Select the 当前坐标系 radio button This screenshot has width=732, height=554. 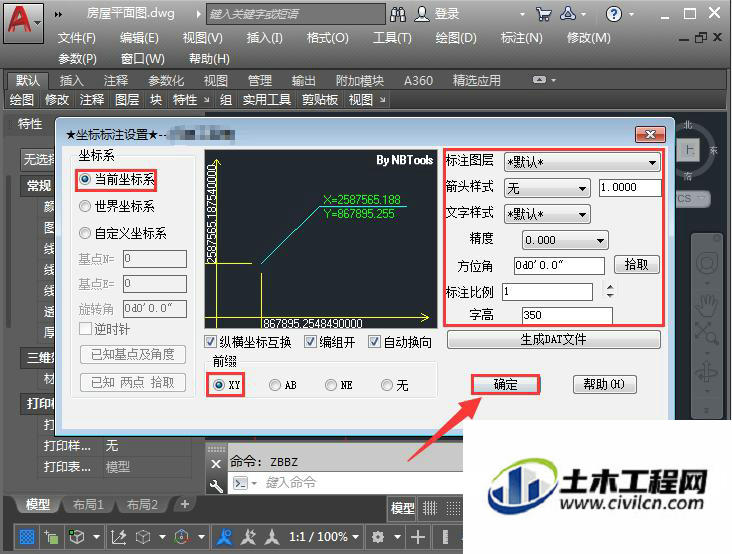(84, 179)
